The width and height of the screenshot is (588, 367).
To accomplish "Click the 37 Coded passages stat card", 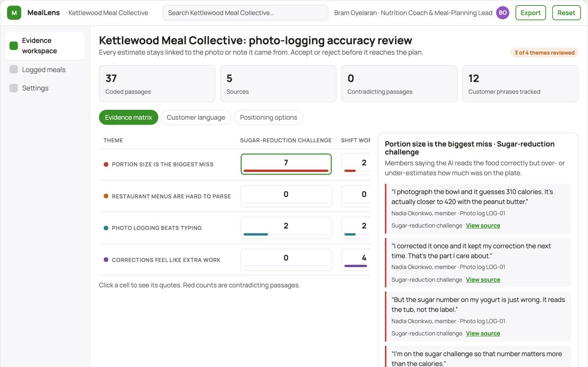I will click(157, 84).
